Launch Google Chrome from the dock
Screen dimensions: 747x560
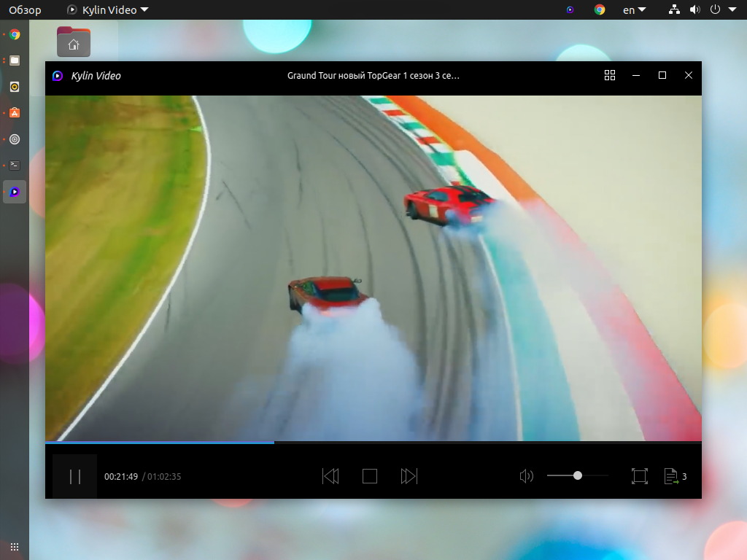(x=15, y=34)
